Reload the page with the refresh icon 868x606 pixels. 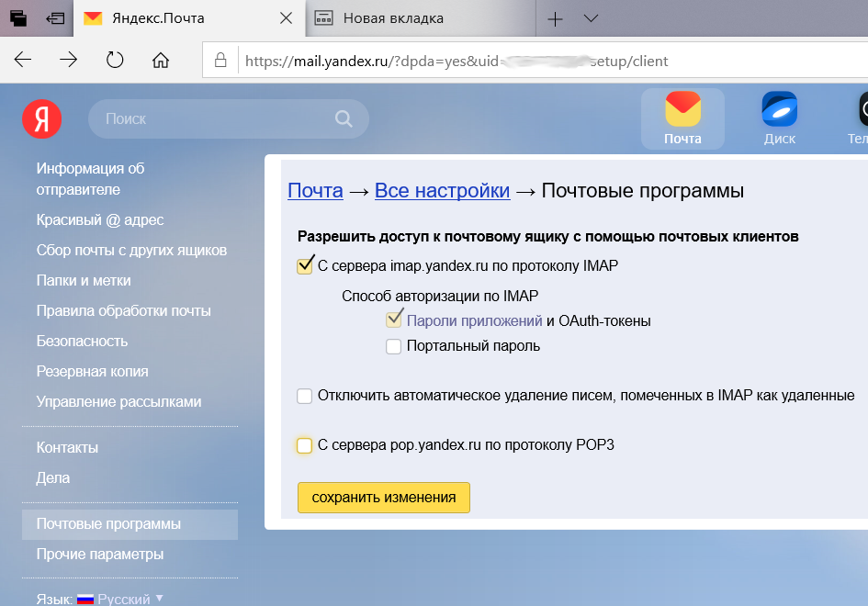115,60
